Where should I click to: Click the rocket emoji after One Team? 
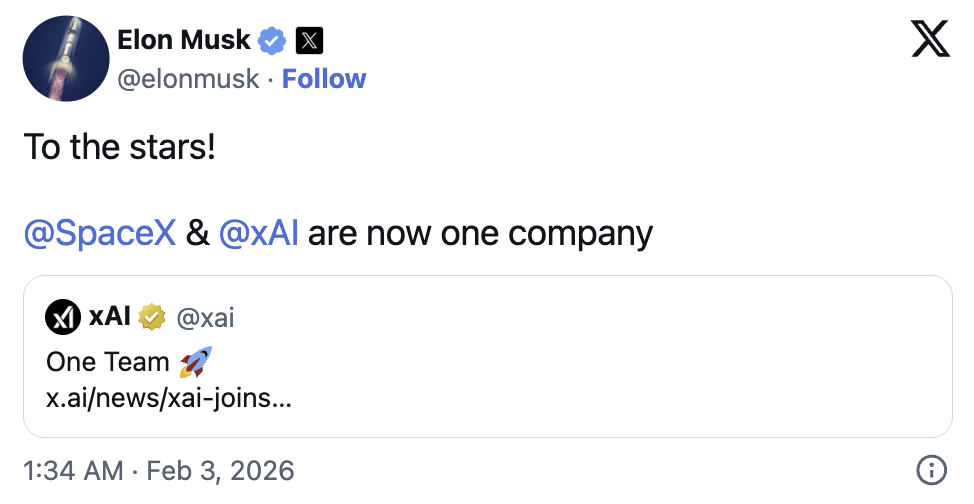[x=196, y=362]
